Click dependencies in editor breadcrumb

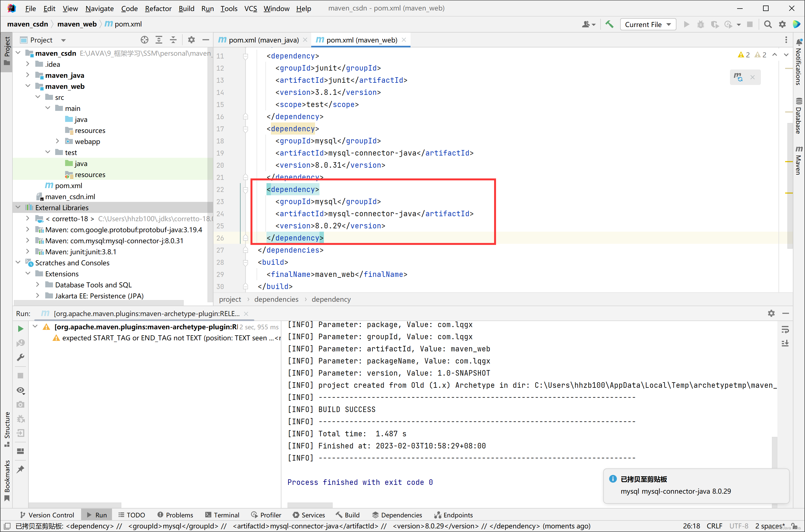point(276,299)
